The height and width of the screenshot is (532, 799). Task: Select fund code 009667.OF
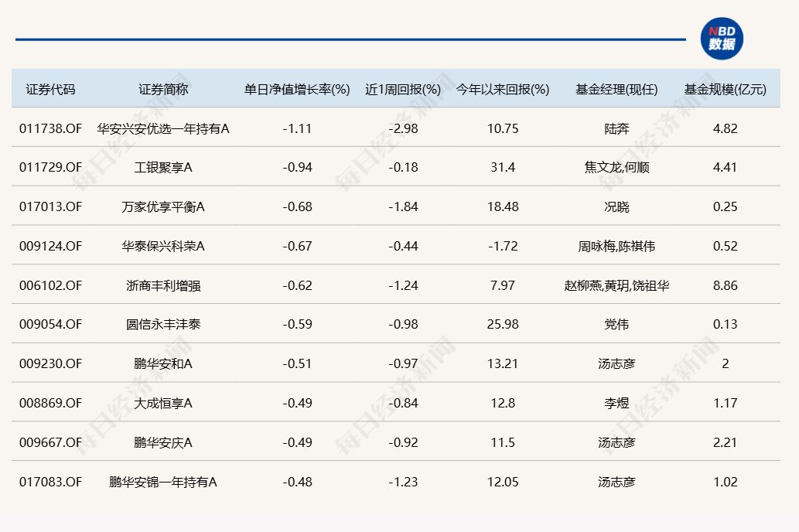pyautogui.click(x=50, y=442)
